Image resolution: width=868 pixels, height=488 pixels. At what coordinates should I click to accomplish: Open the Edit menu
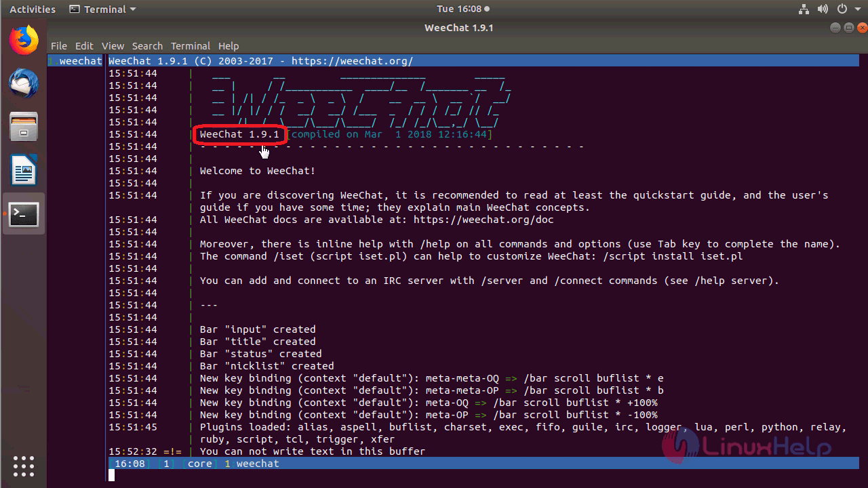point(84,46)
